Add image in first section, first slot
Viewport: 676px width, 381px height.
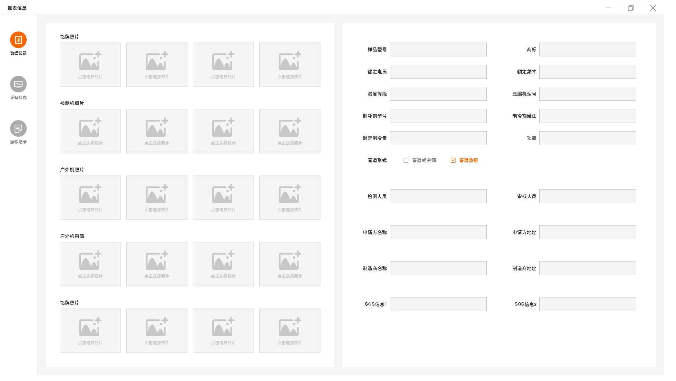click(90, 64)
